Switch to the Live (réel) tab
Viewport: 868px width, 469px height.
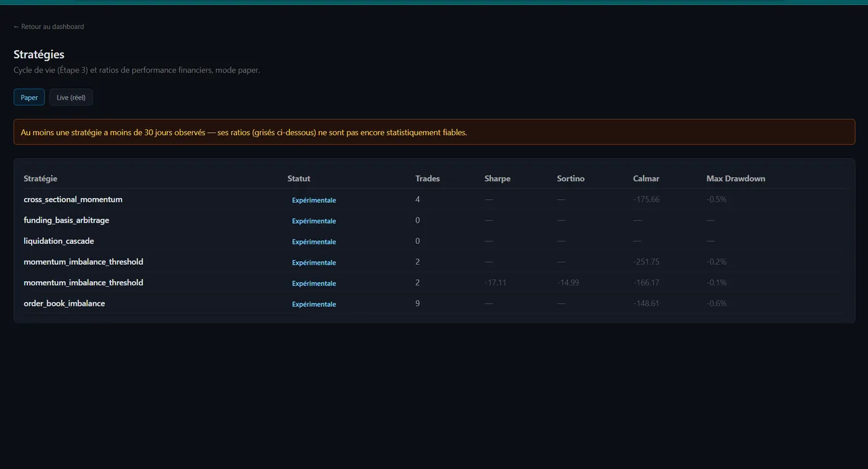[71, 97]
